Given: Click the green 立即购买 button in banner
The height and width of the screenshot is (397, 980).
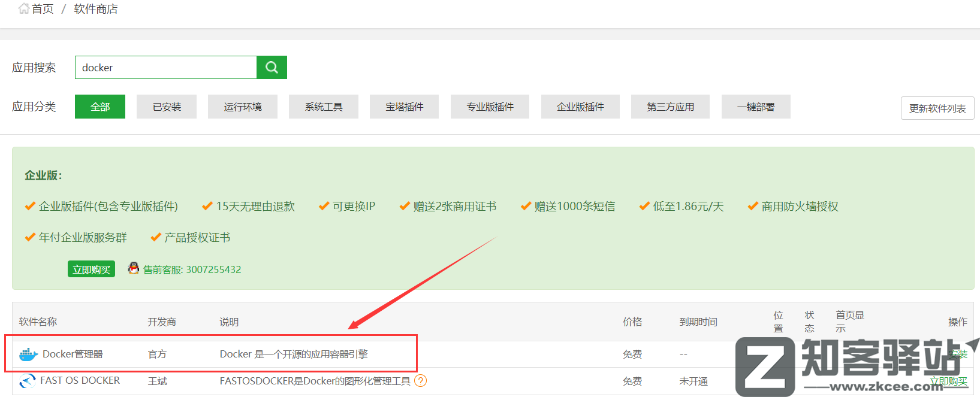Looking at the screenshot, I should point(91,269).
